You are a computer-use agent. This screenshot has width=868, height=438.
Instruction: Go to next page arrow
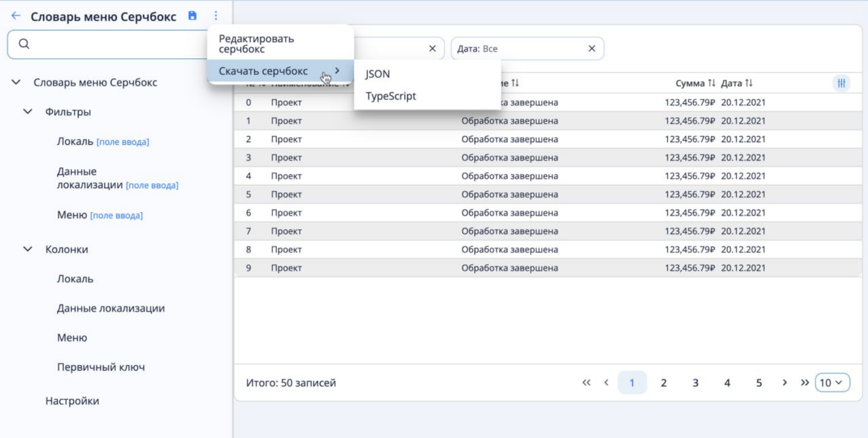[x=784, y=383]
